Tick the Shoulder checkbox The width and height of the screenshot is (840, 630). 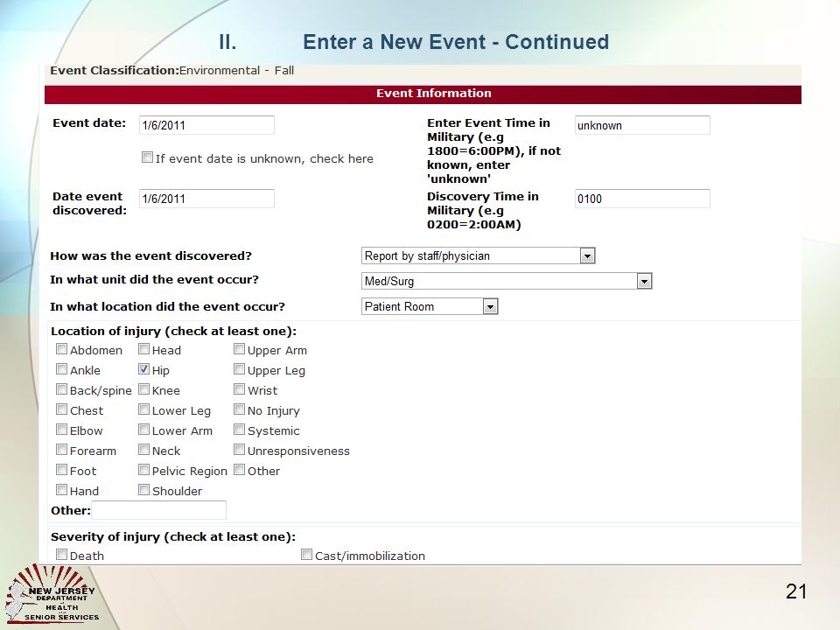point(143,490)
